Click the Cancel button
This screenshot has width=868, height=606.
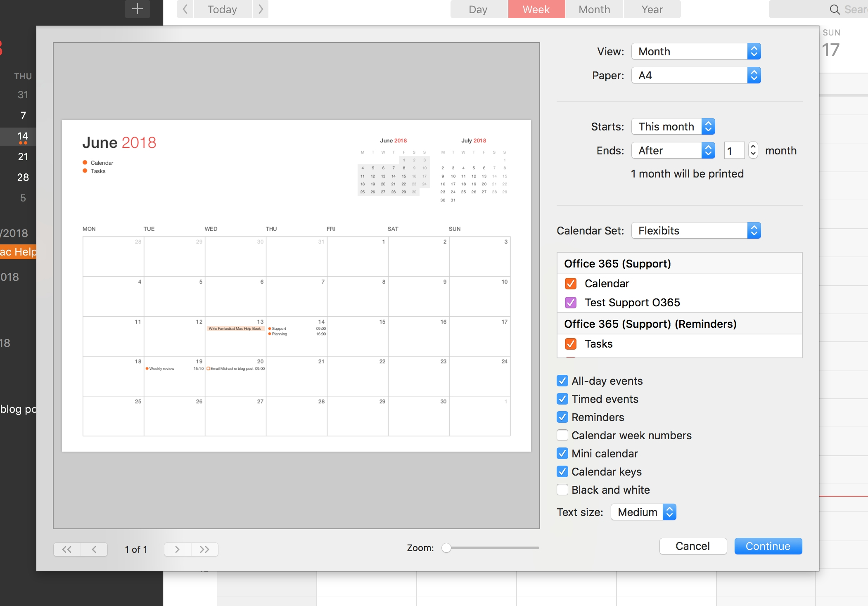[x=693, y=544]
